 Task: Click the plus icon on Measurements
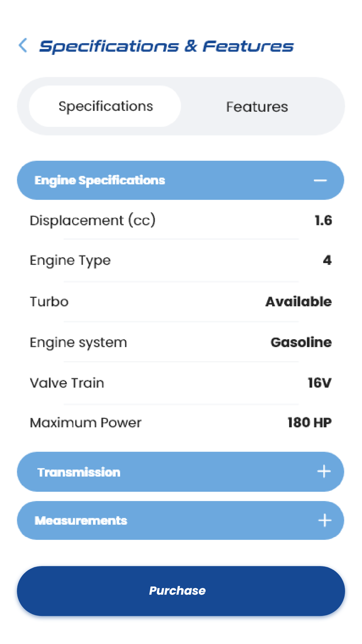[x=325, y=520]
